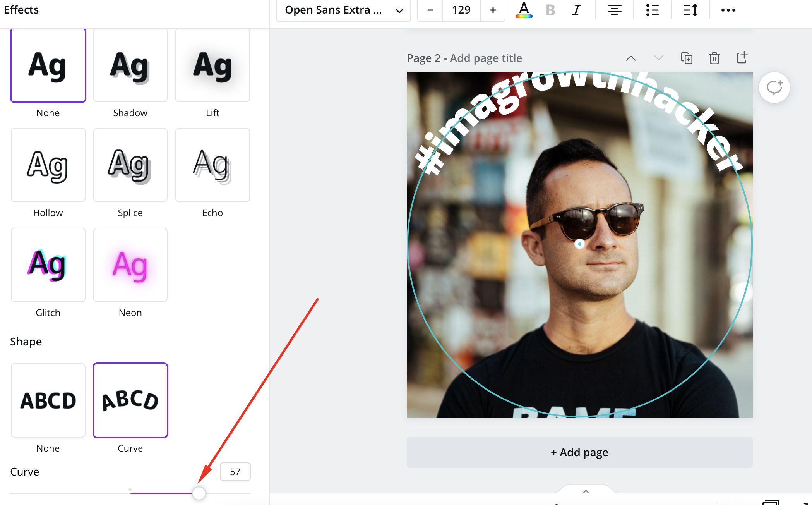Select the None shape option
Viewport: 812px width, 505px height.
point(48,400)
